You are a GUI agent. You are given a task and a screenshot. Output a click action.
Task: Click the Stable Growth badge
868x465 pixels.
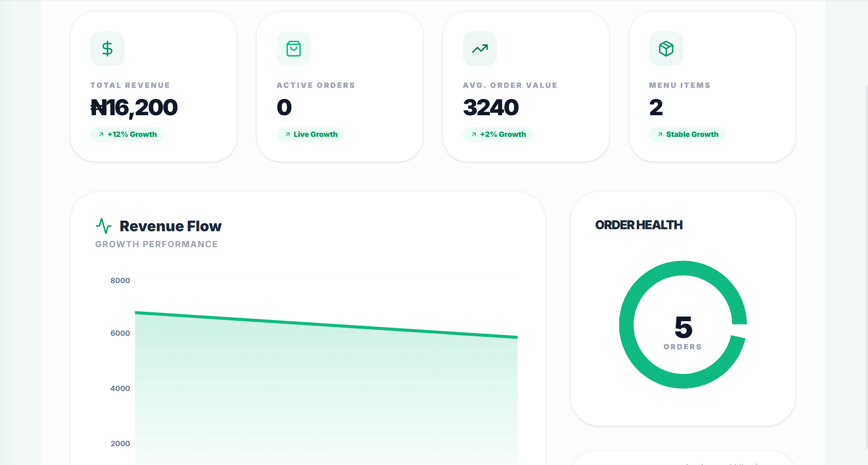pyautogui.click(x=687, y=134)
